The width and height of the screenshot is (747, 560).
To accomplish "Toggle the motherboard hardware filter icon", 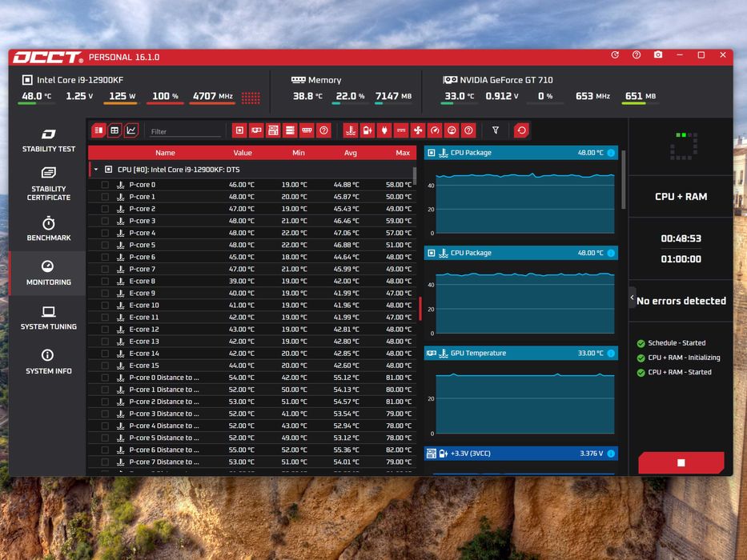I will coord(273,130).
